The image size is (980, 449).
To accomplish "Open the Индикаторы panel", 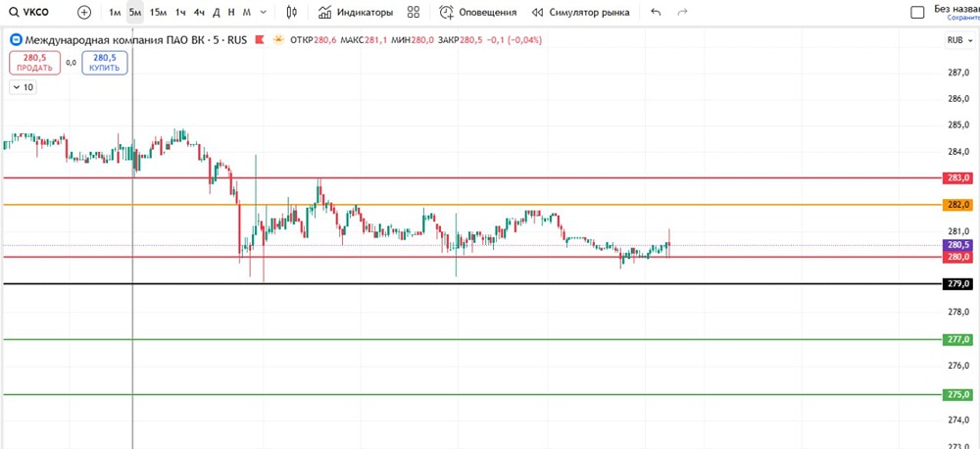I will tap(356, 12).
